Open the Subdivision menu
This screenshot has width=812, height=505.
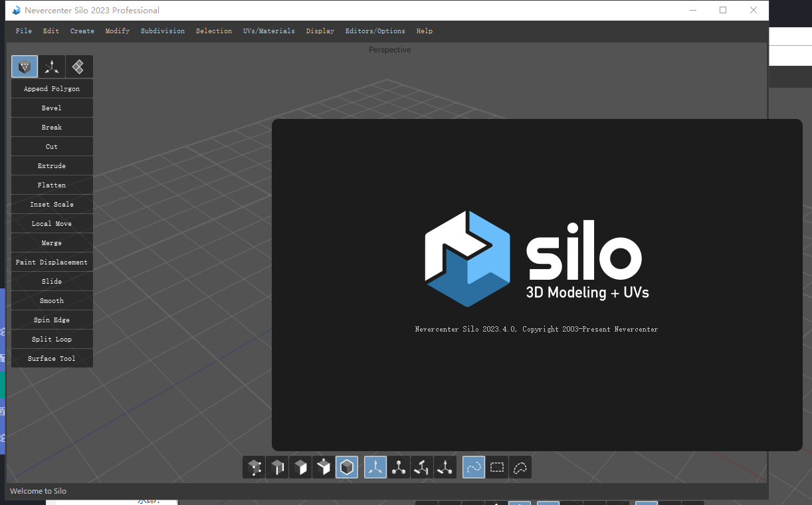163,31
